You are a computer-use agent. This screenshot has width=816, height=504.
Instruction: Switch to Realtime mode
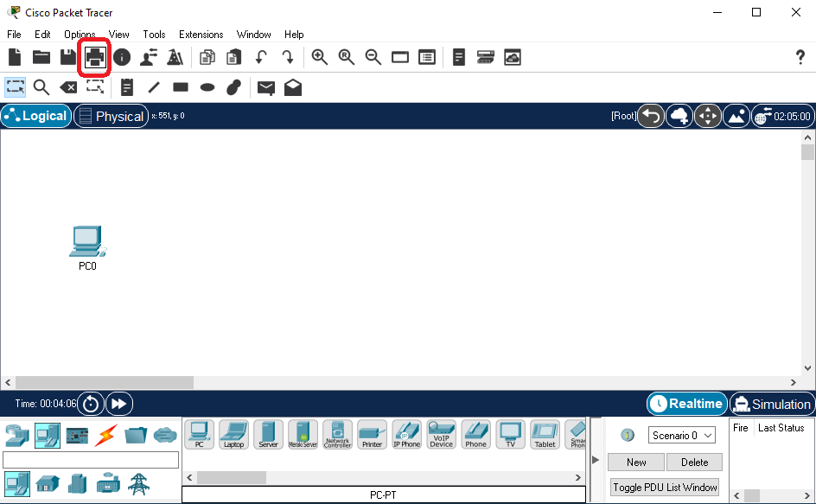tap(687, 404)
